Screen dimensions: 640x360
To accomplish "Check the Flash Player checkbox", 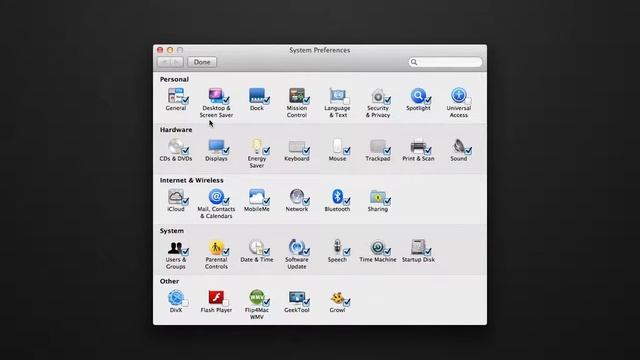I will tap(225, 303).
